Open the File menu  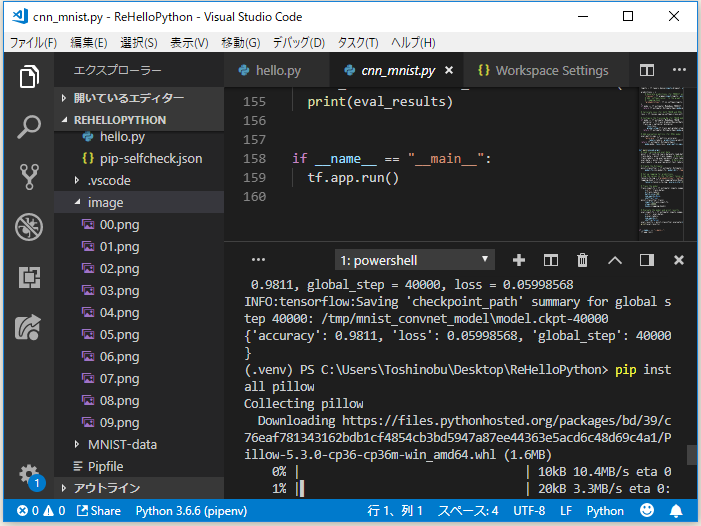tap(34, 42)
